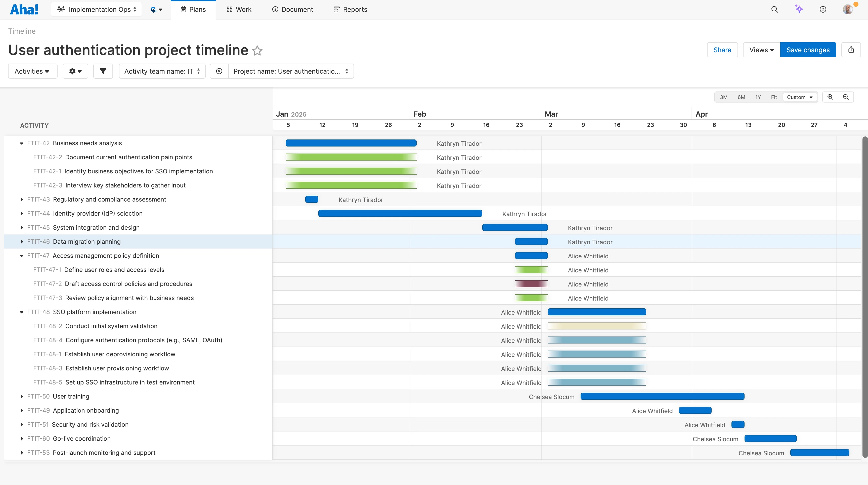Open the search magnifier icon

775,9
